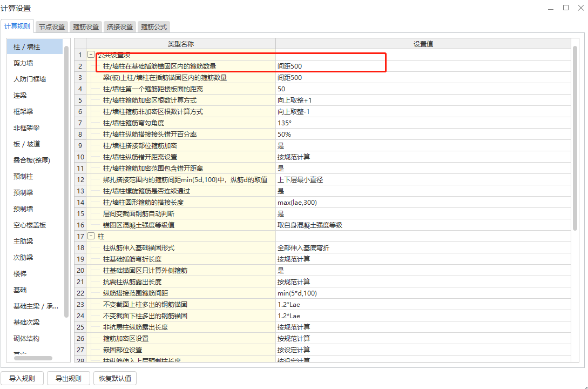Select 剪力墙 in the category list
This screenshot has width=588, height=389.
pyautogui.click(x=35, y=63)
